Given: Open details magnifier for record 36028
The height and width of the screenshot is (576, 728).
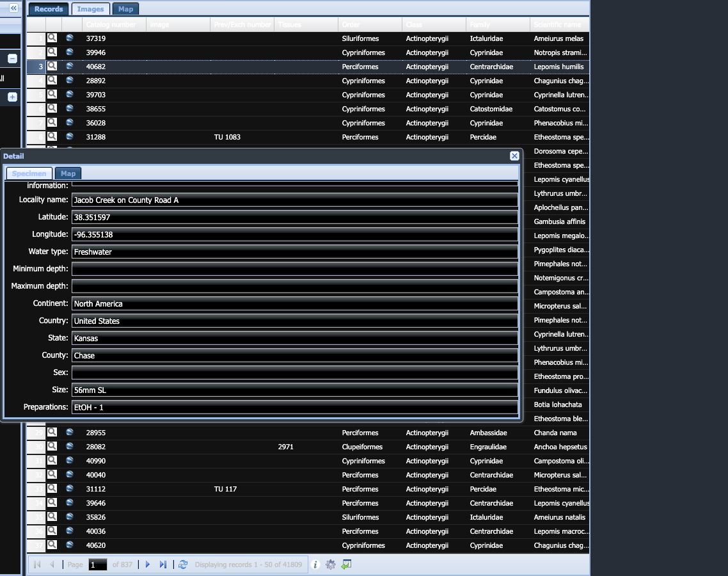Looking at the screenshot, I should 52,122.
